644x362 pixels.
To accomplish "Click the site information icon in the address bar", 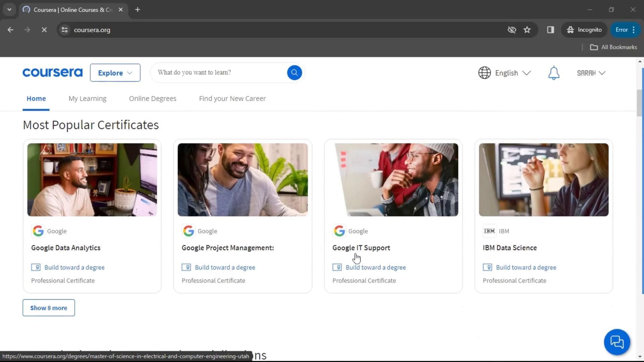I will click(x=65, y=30).
